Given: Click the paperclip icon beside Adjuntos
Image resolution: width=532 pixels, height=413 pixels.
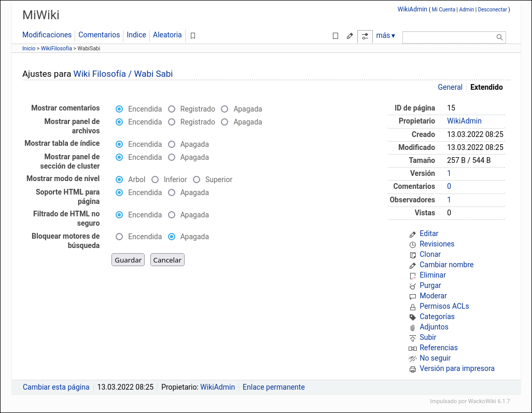Looking at the screenshot, I should [413, 327].
